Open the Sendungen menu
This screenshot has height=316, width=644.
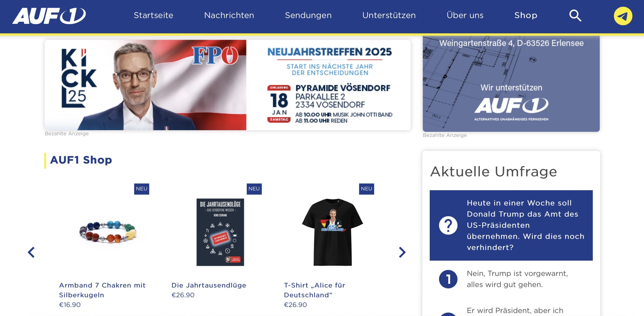[308, 15]
